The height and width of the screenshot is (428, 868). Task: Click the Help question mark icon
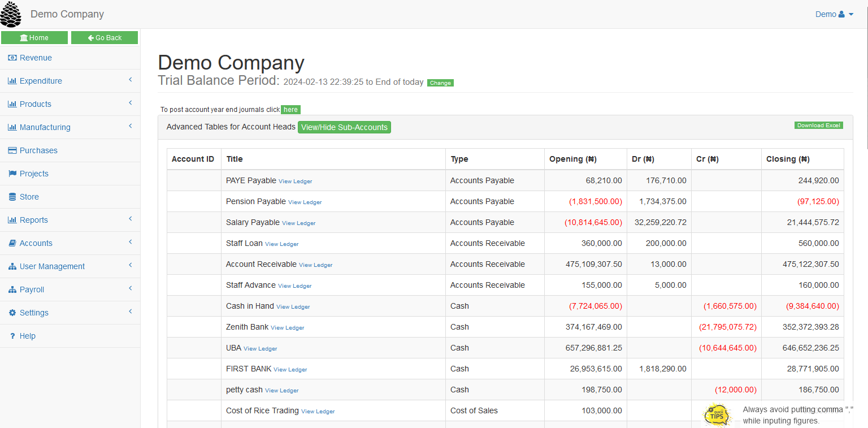12,336
